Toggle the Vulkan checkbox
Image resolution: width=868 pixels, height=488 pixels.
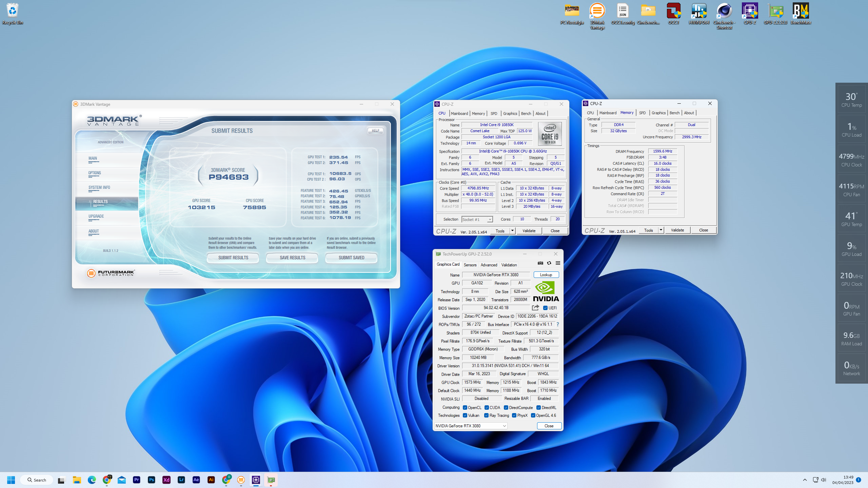[x=465, y=415]
